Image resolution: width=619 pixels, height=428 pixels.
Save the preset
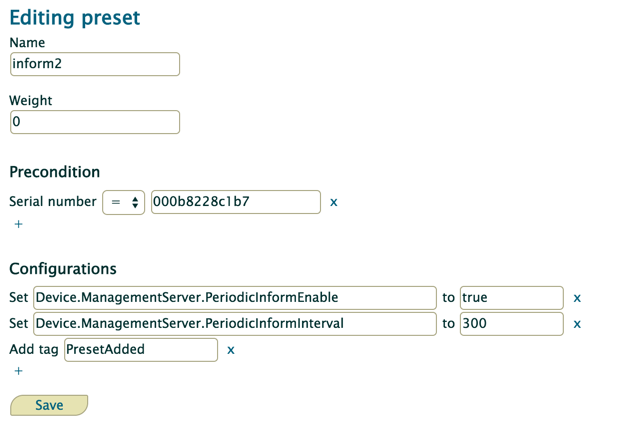(49, 405)
